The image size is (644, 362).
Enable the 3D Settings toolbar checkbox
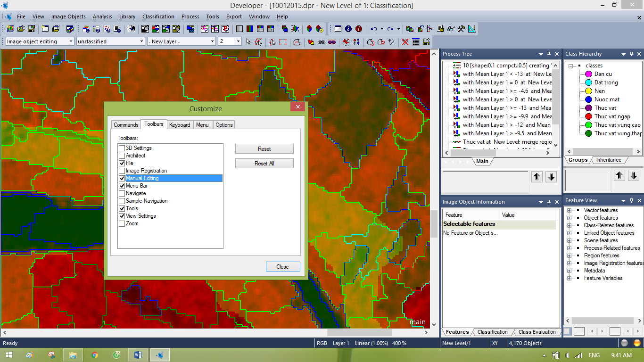122,148
